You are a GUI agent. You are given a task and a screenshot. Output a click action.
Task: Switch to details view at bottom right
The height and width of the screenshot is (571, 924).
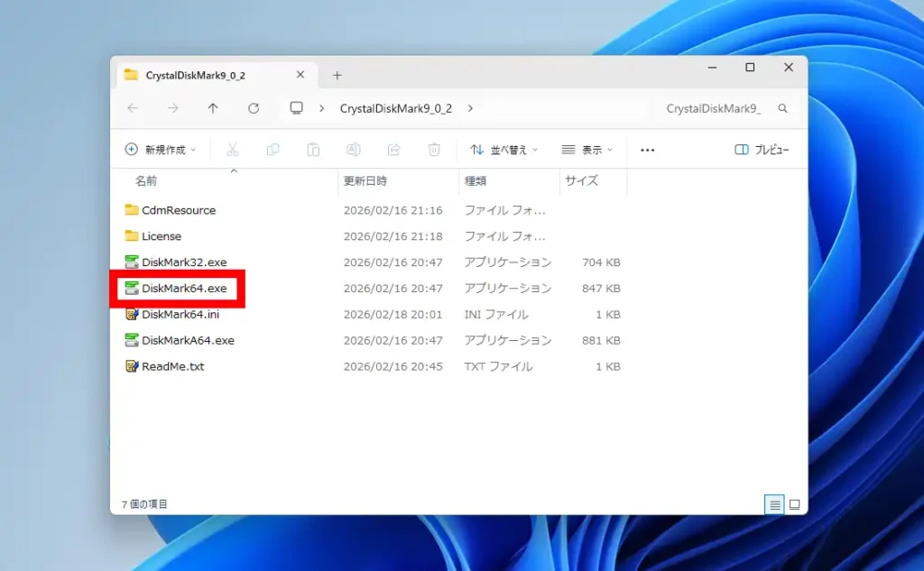(774, 504)
